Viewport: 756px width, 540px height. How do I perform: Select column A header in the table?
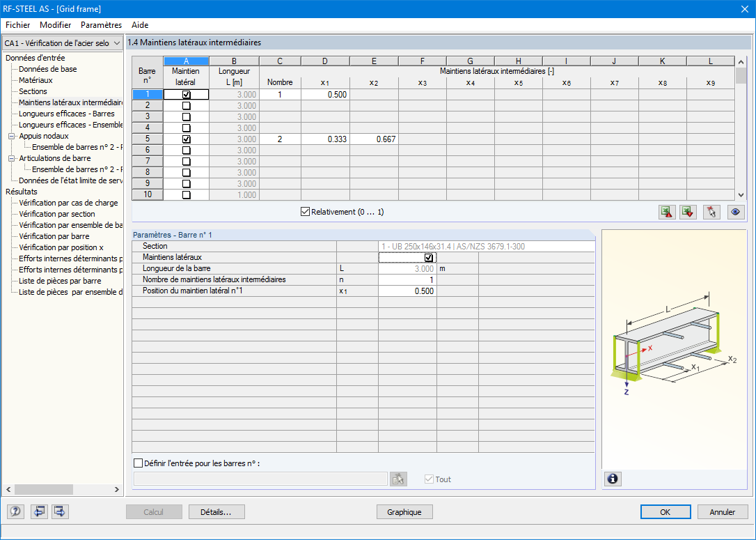tap(186, 61)
